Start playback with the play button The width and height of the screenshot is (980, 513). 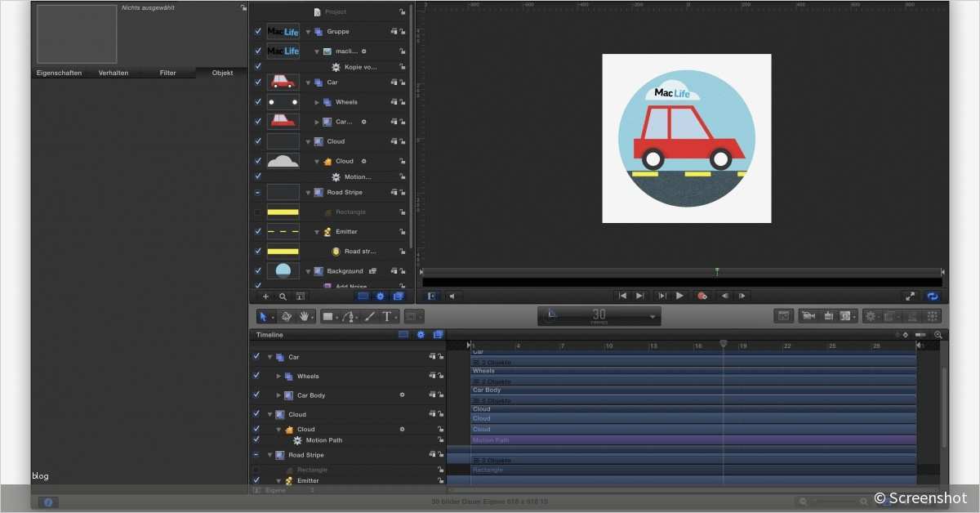pyautogui.click(x=679, y=296)
